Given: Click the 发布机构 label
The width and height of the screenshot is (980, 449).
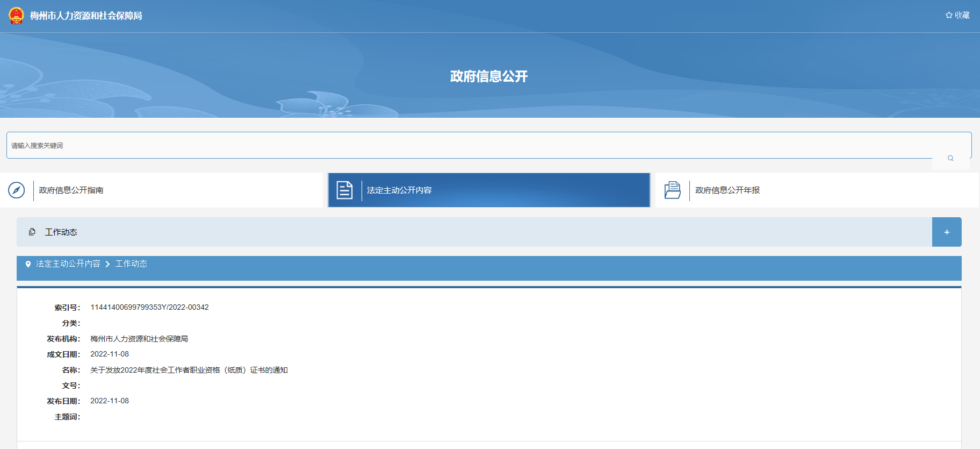Looking at the screenshot, I should (63, 339).
